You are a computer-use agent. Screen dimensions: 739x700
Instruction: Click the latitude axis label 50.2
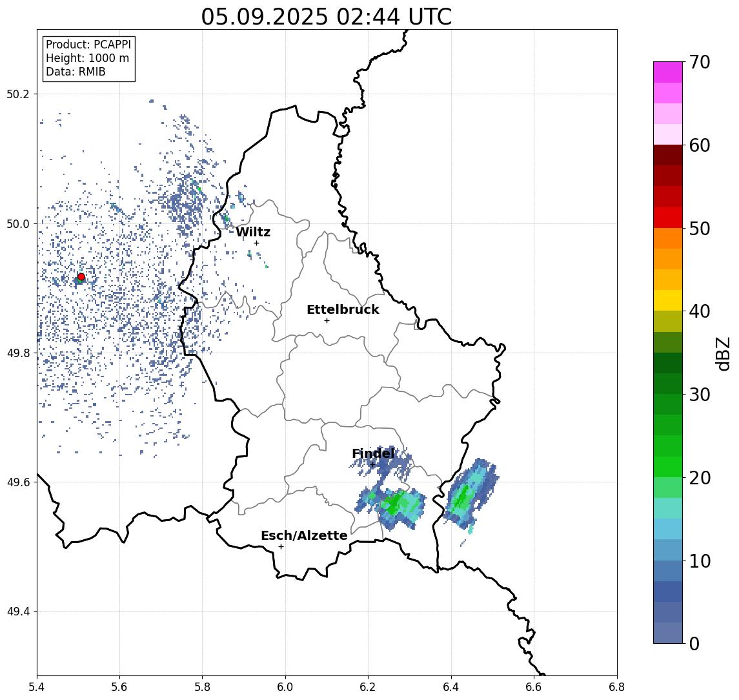(x=17, y=94)
